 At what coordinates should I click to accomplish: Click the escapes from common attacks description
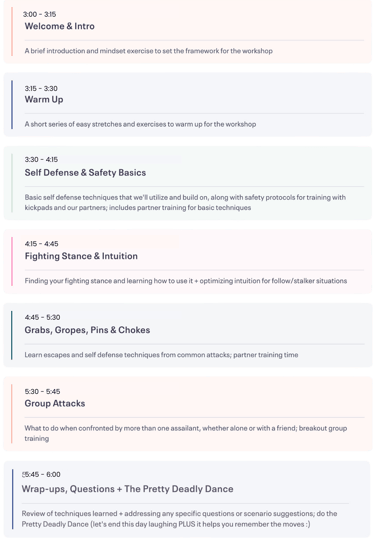pos(161,355)
